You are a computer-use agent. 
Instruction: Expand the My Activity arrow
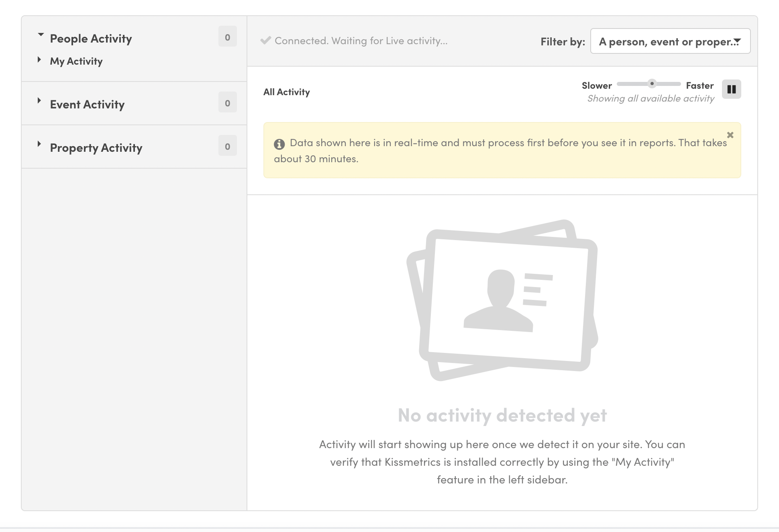(x=39, y=60)
